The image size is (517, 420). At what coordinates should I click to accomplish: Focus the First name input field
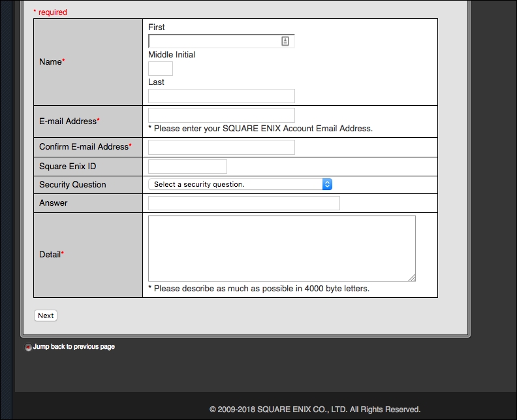click(x=221, y=41)
